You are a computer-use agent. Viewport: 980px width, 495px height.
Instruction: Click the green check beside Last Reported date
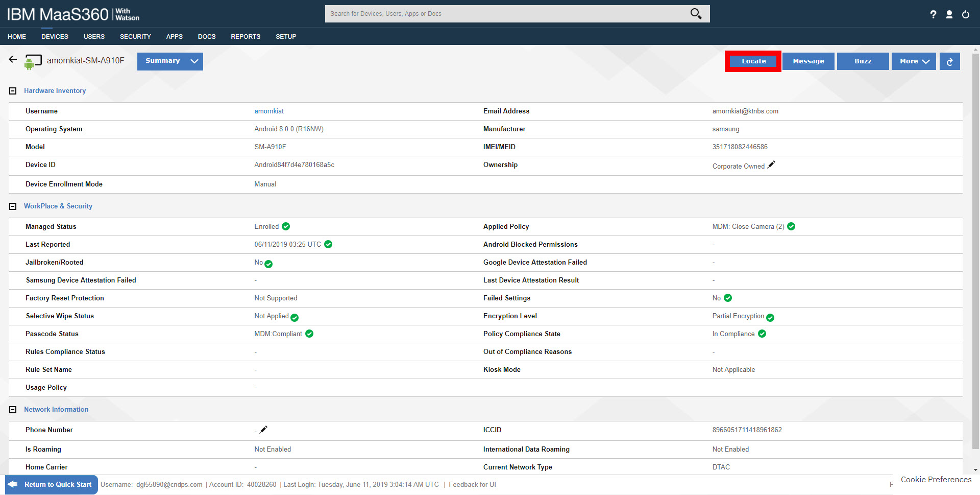328,244
